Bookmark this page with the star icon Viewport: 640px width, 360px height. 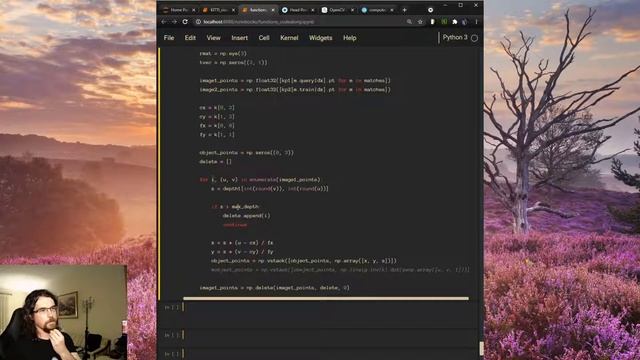pos(420,22)
